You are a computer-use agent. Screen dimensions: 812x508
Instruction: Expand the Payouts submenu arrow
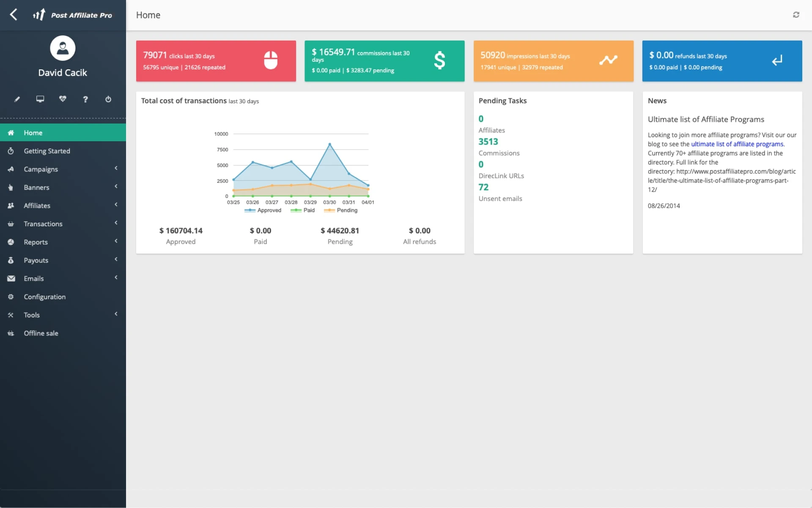click(116, 259)
